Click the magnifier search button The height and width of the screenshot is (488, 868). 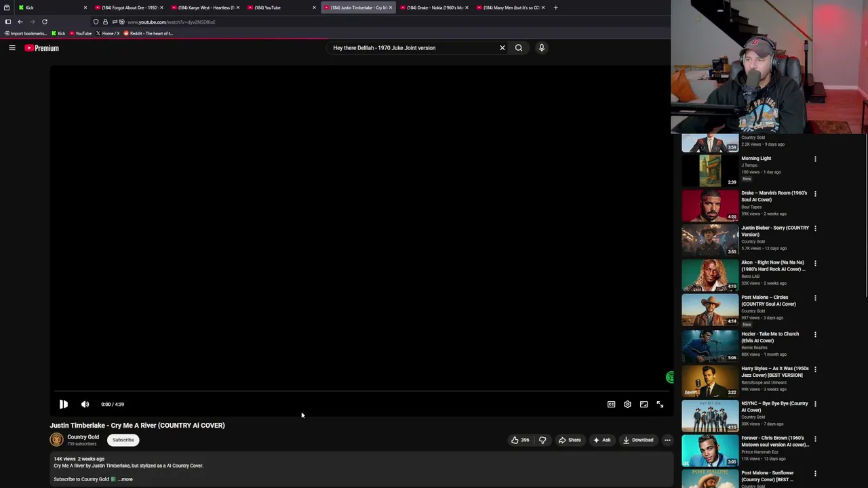[519, 48]
